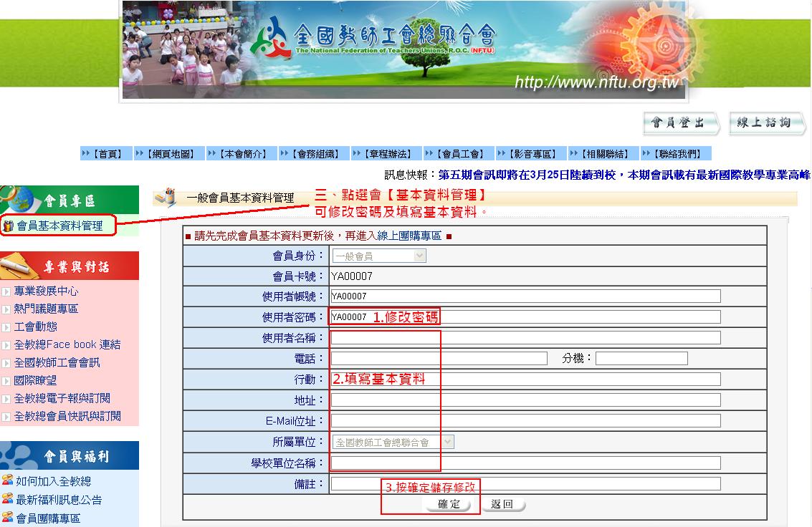Go to 首頁 in the navigation bar
Image resolution: width=812 pixels, height=527 pixels.
click(107, 154)
